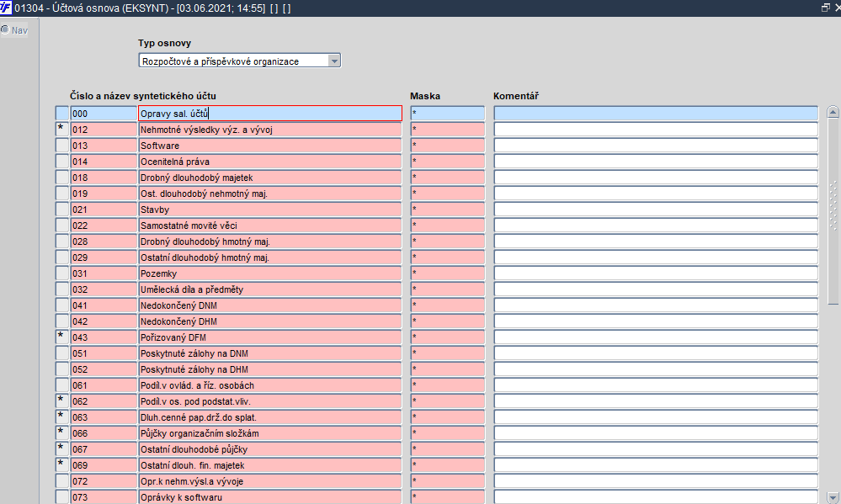Click the vertical scrollbar thumb
841x504 pixels.
pos(833,210)
